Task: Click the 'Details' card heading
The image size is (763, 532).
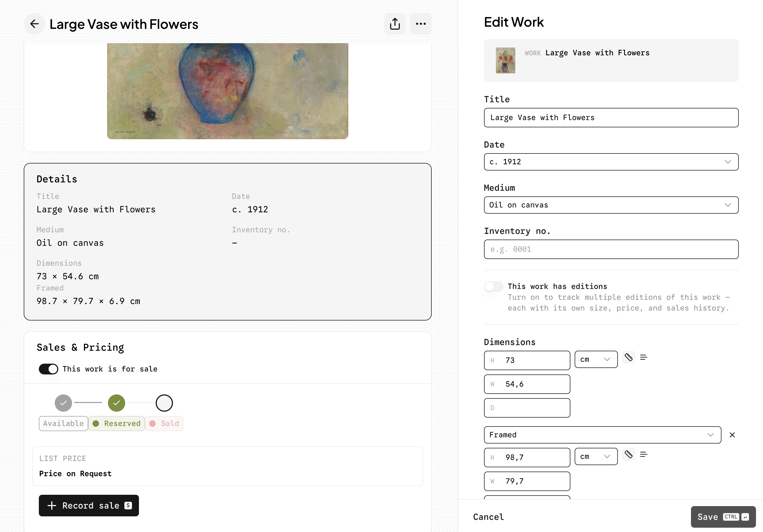Action: pos(57,179)
